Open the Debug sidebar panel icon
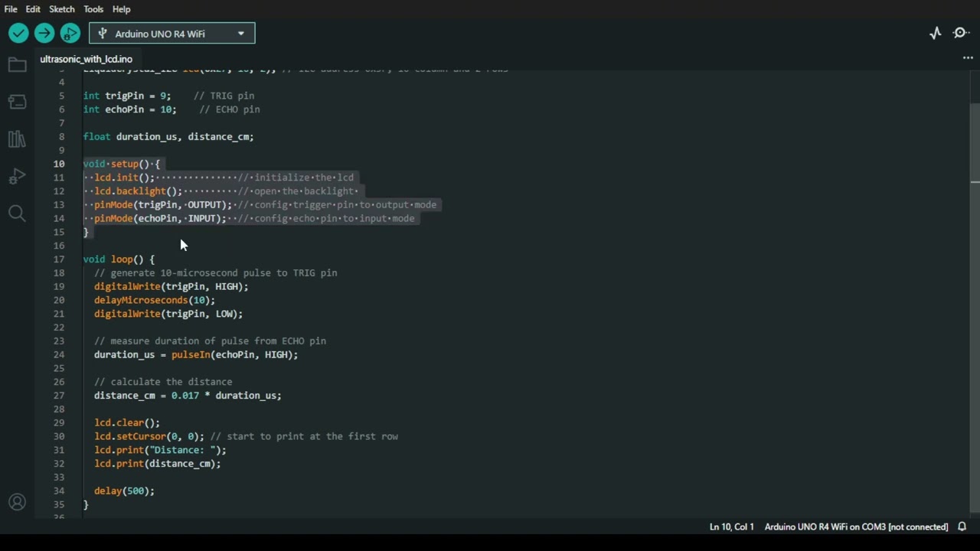The height and width of the screenshot is (551, 980). pos(17,176)
